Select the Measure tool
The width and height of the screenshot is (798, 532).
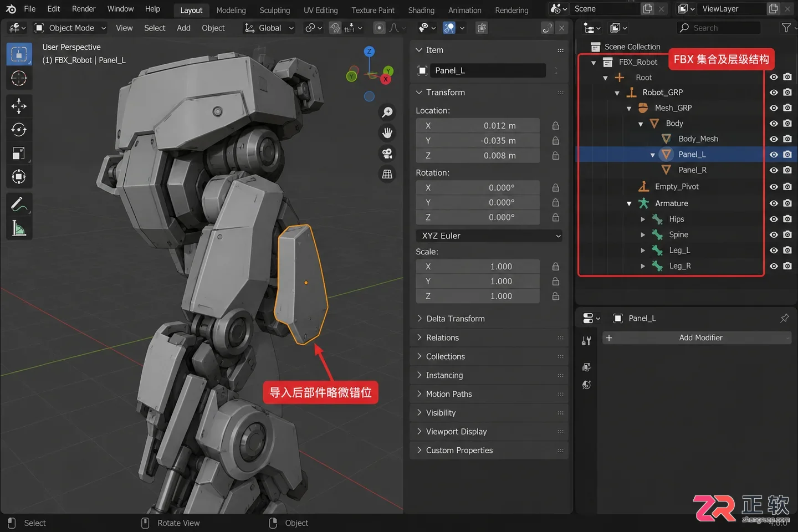coord(19,228)
